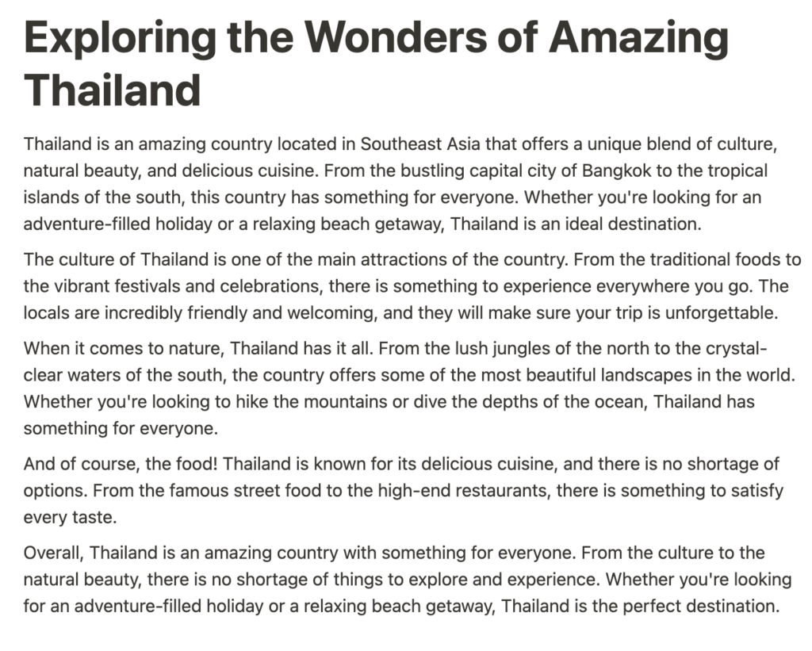This screenshot has width=812, height=651.
Task: Click the paragraph starting "The culture of Thailand"
Action: [x=412, y=286]
